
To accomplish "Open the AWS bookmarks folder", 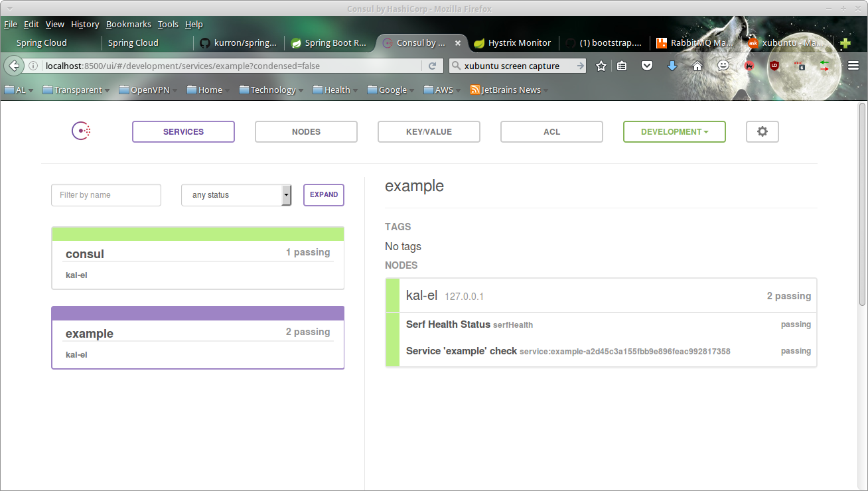I will click(x=442, y=90).
